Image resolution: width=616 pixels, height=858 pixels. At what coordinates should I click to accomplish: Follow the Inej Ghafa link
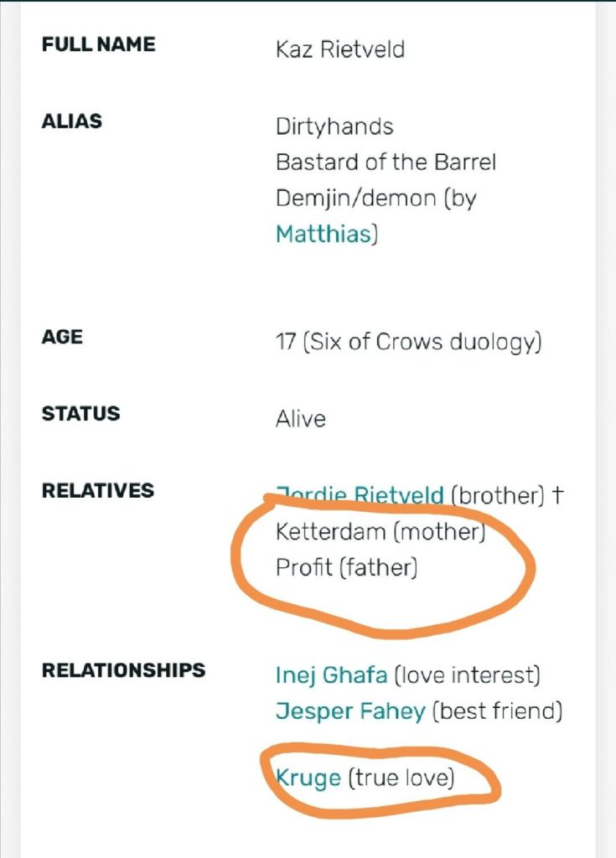coord(331,675)
